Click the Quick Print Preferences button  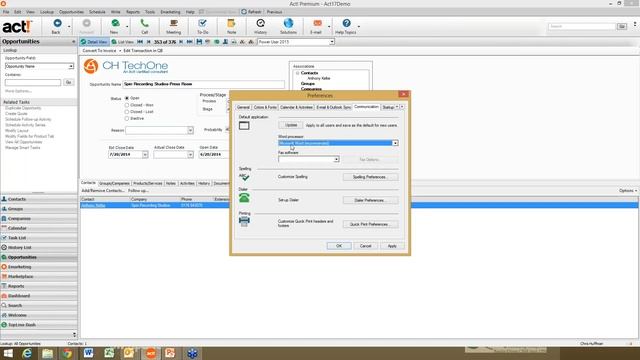click(x=370, y=224)
